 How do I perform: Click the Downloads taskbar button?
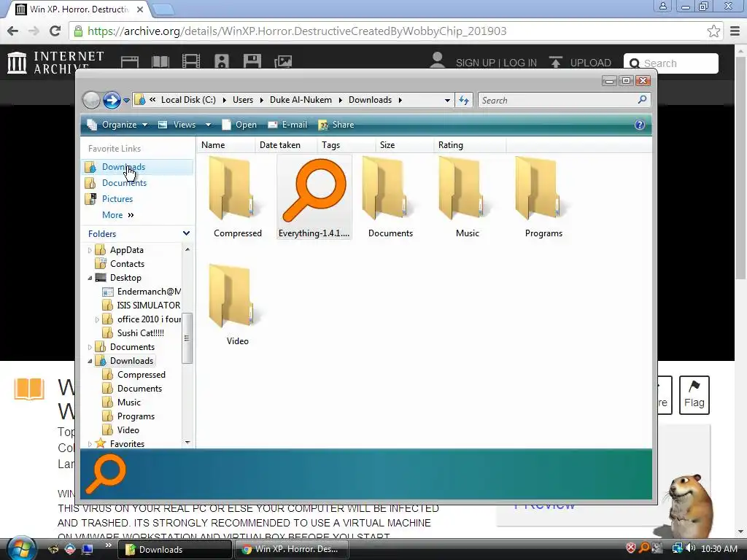174,549
